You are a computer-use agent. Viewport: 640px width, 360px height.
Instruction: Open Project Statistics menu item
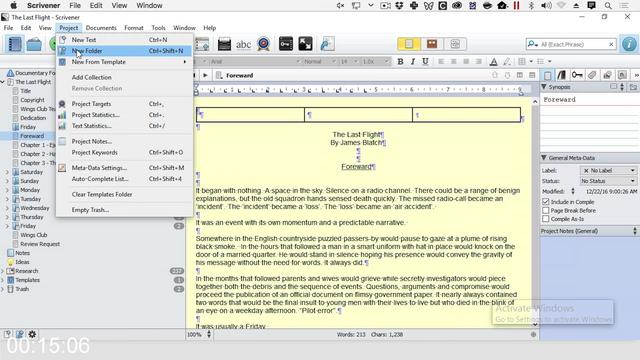point(124,115)
